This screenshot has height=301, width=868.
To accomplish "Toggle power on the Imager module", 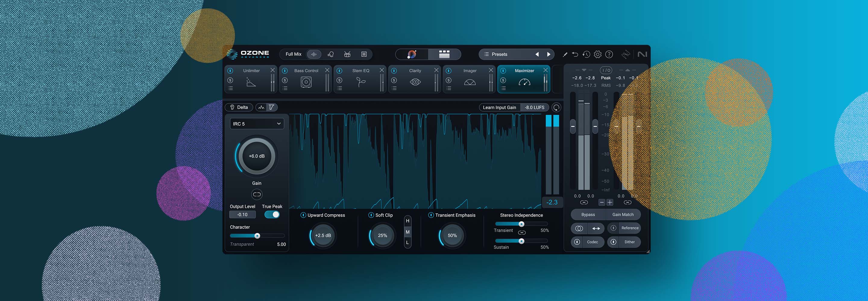I will 449,71.
